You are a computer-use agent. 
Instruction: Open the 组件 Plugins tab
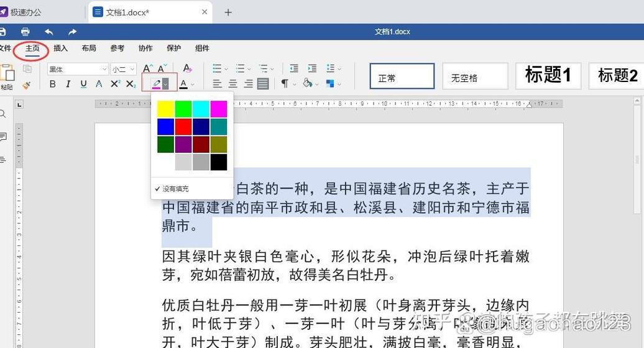(x=202, y=48)
